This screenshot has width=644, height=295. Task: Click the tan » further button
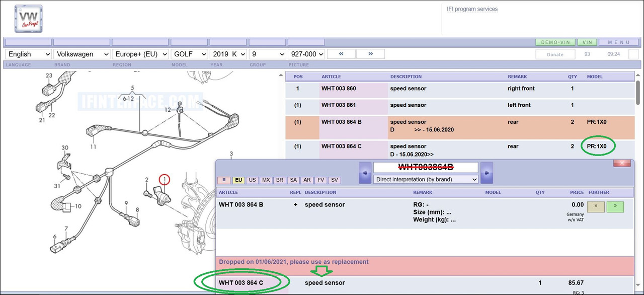[596, 207]
